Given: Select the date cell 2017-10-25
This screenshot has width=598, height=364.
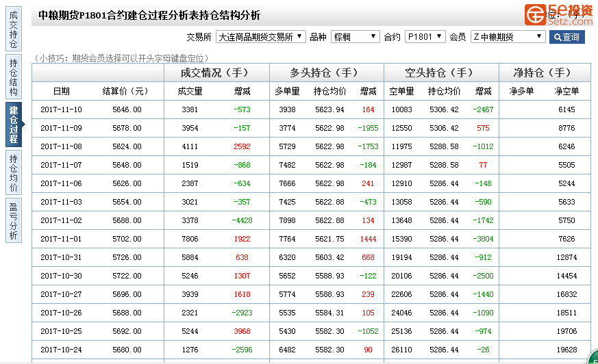Looking at the screenshot, I should (61, 331).
